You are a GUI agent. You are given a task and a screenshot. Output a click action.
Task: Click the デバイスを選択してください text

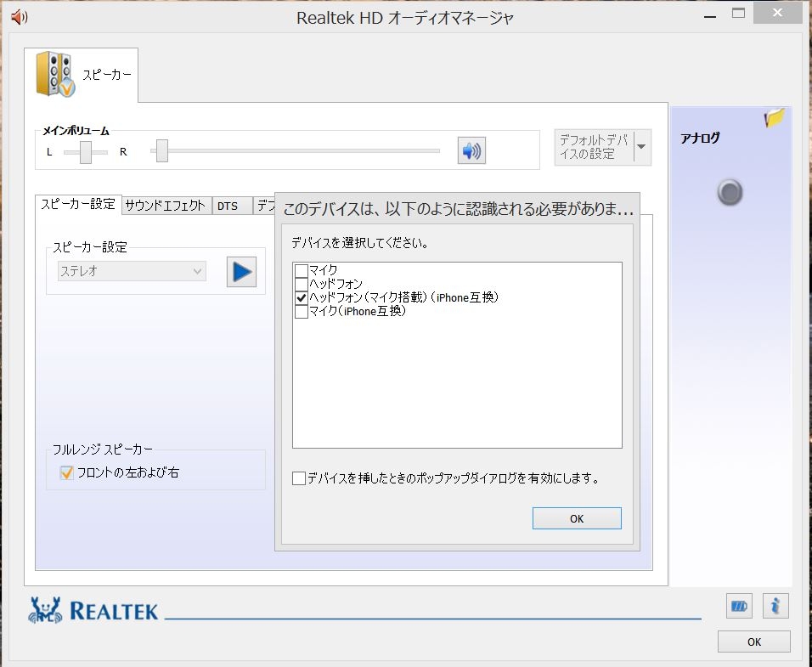(x=359, y=242)
